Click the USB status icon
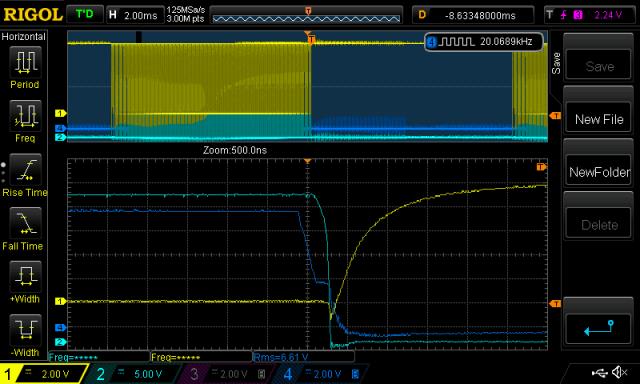This screenshot has height=384, width=640. 600,372
